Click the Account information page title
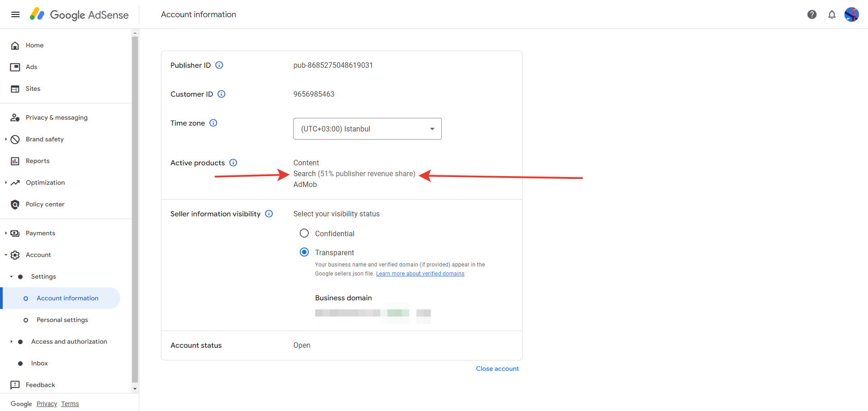This screenshot has width=868, height=411. (198, 14)
